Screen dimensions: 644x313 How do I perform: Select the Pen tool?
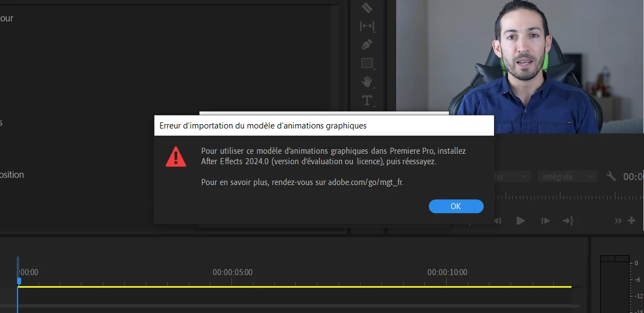[x=367, y=44]
